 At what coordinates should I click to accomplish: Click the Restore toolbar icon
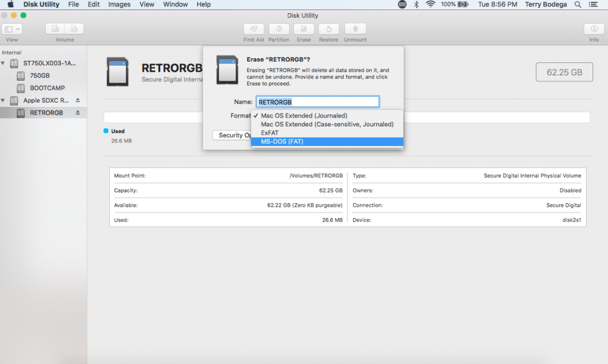[329, 29]
